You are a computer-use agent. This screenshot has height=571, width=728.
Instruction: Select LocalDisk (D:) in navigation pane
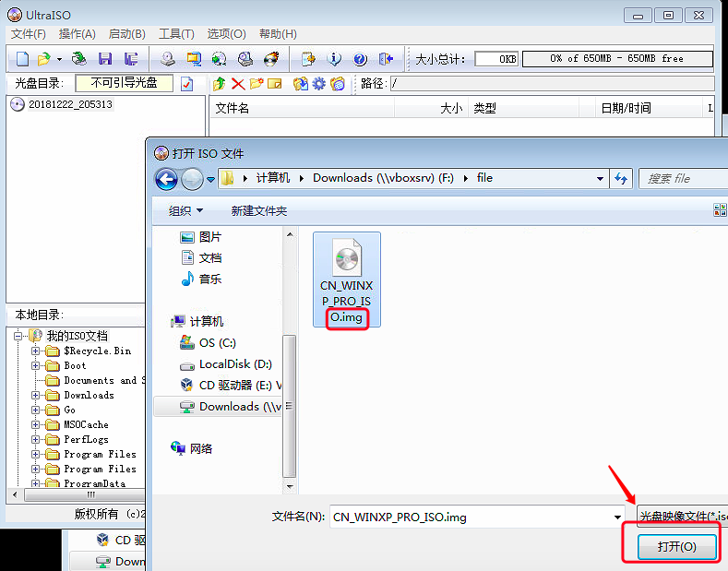click(226, 364)
